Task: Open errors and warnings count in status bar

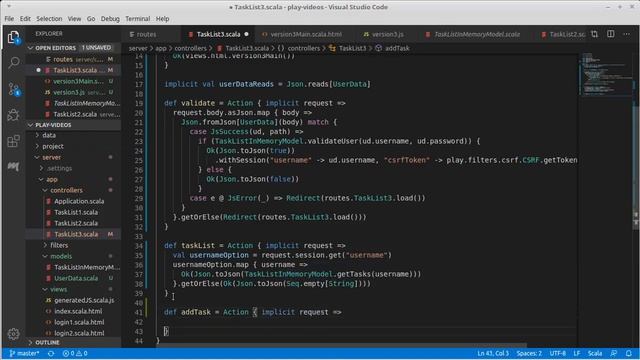Action: click(x=75, y=353)
